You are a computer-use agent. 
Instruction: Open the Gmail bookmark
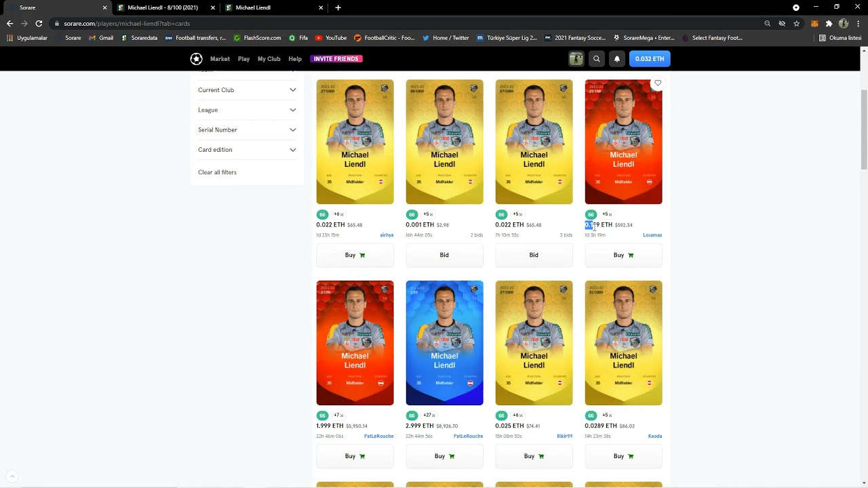click(101, 38)
